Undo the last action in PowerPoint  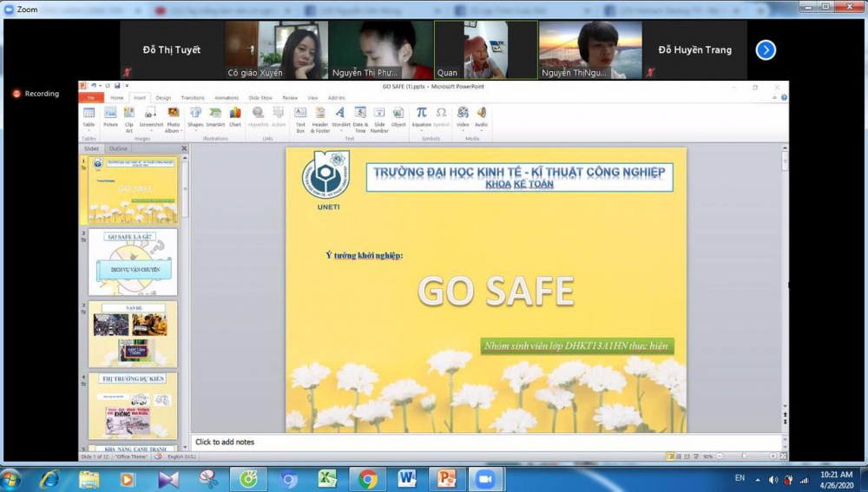tap(94, 86)
